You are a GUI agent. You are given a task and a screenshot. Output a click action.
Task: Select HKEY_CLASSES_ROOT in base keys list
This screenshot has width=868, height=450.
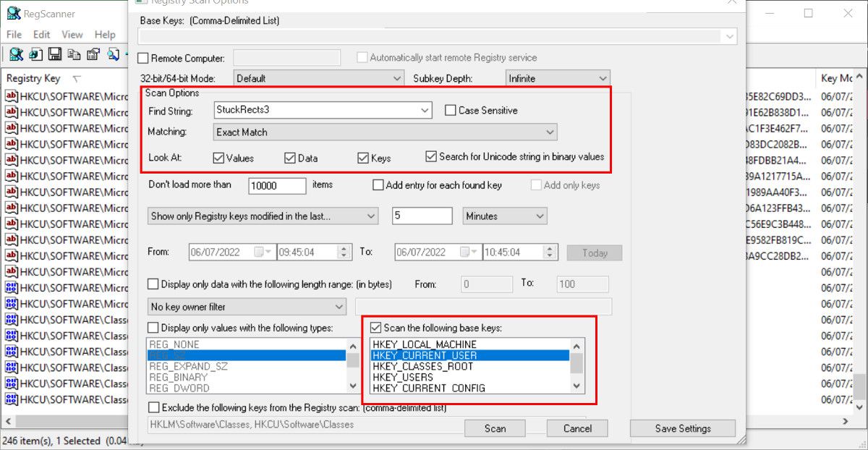click(469, 366)
